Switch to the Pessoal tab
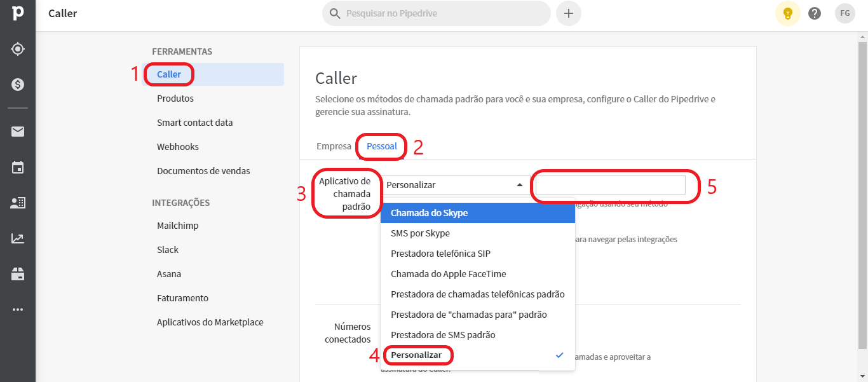The width and height of the screenshot is (868, 382). 382,146
